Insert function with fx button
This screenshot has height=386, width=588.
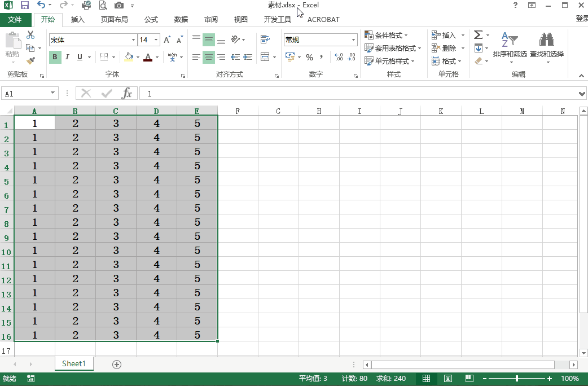tap(127, 93)
